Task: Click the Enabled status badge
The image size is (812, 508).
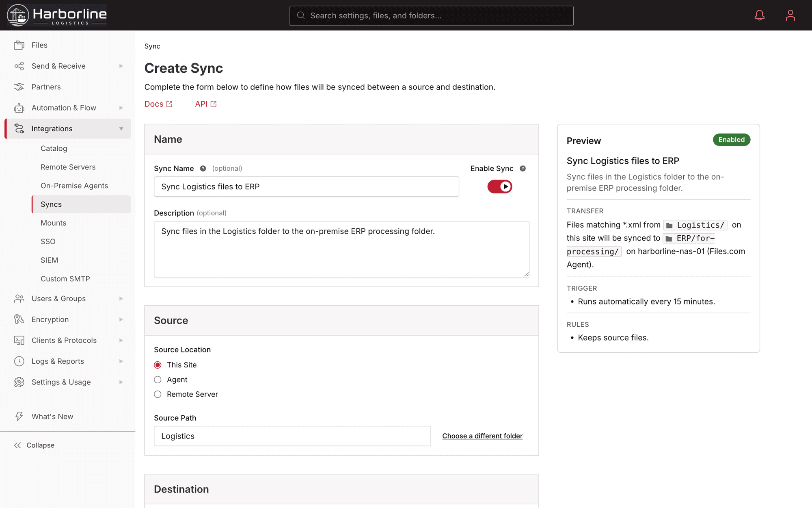Action: [x=732, y=140]
